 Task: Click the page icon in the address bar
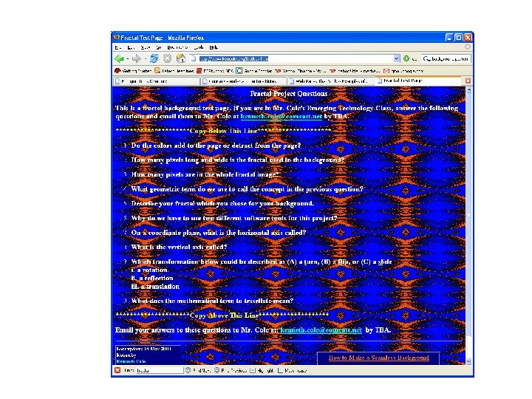click(194, 58)
